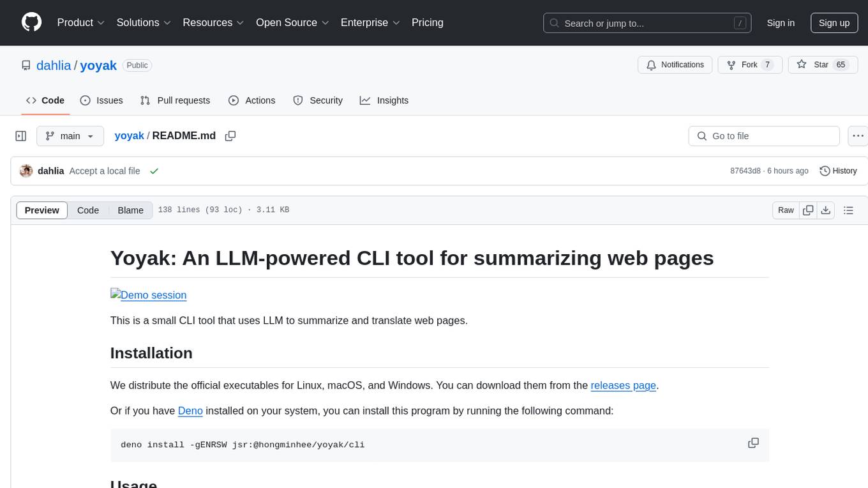The image size is (868, 488).
Task: Open the Raw file view
Action: (x=786, y=210)
